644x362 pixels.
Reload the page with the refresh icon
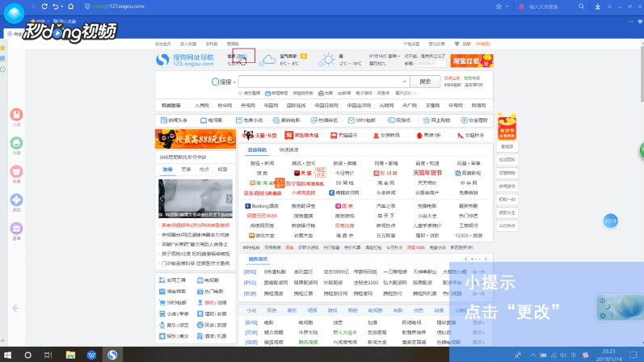(x=44, y=6)
